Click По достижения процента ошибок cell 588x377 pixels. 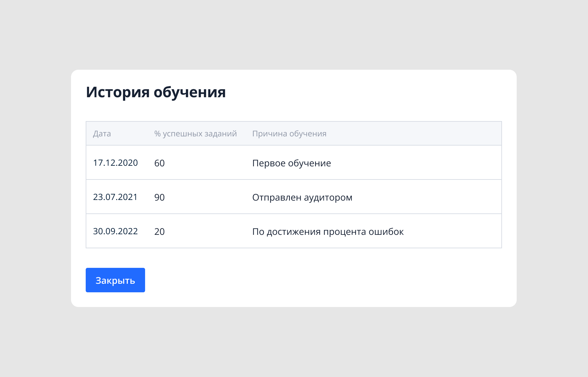pyautogui.click(x=328, y=231)
